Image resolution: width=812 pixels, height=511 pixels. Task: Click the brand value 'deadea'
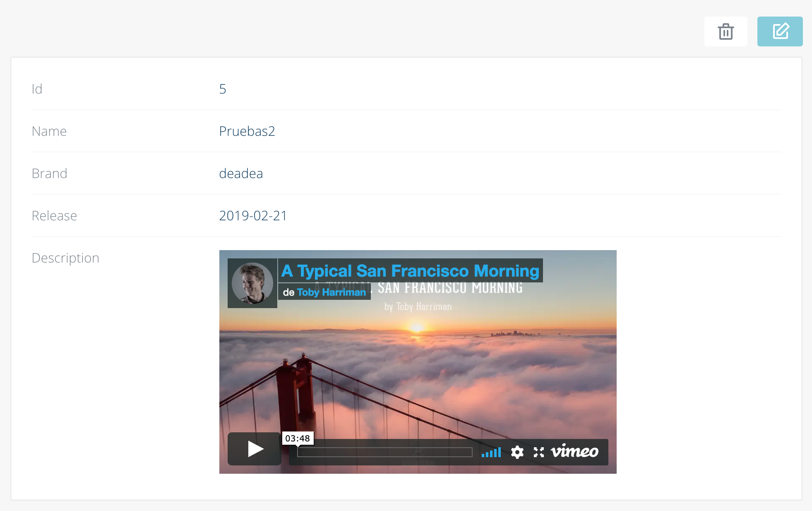click(241, 174)
